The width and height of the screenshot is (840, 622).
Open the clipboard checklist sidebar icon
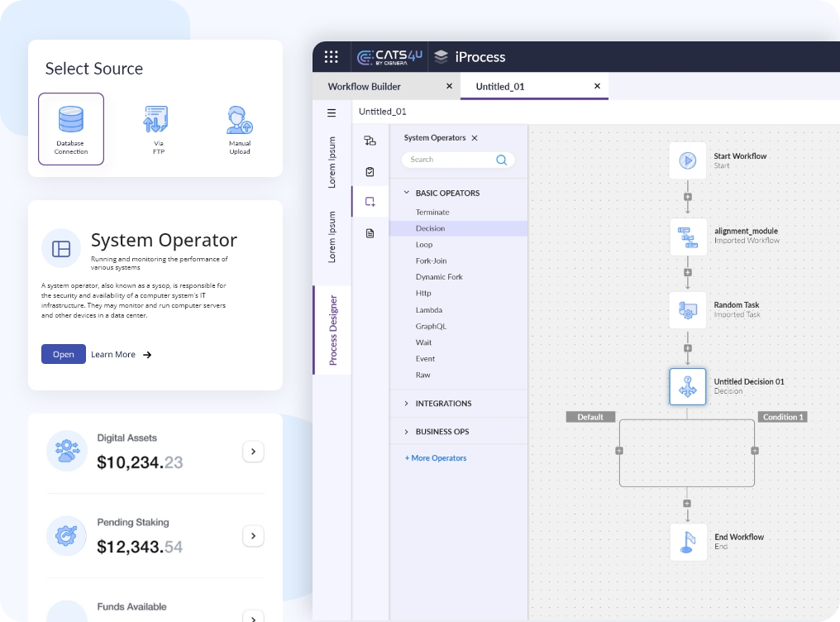pyautogui.click(x=370, y=172)
